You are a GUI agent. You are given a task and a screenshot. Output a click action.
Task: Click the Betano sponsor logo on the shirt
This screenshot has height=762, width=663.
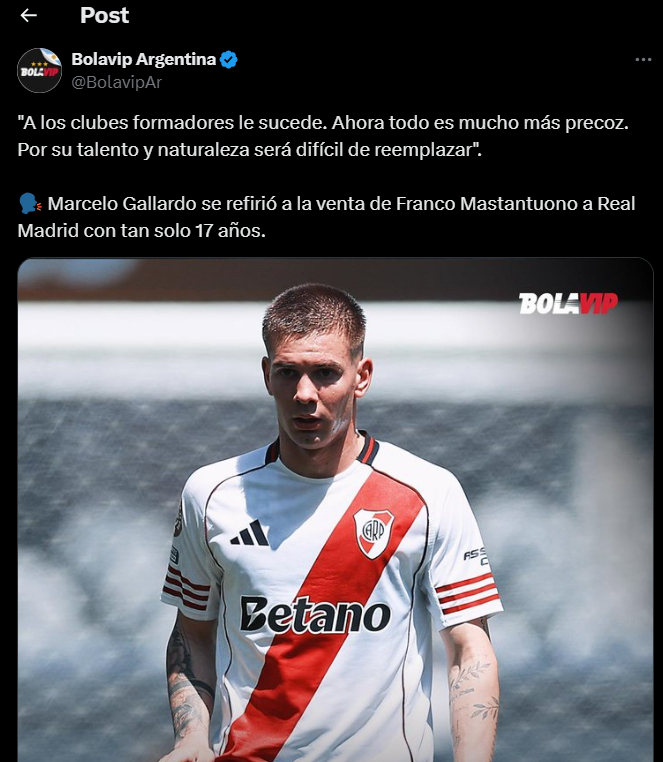(315, 615)
